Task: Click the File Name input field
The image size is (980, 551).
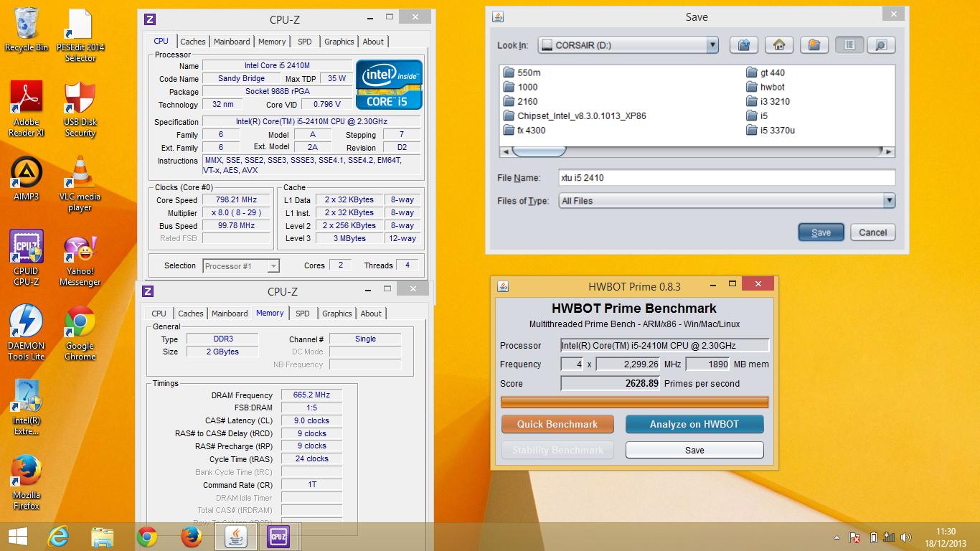Action: [x=727, y=178]
